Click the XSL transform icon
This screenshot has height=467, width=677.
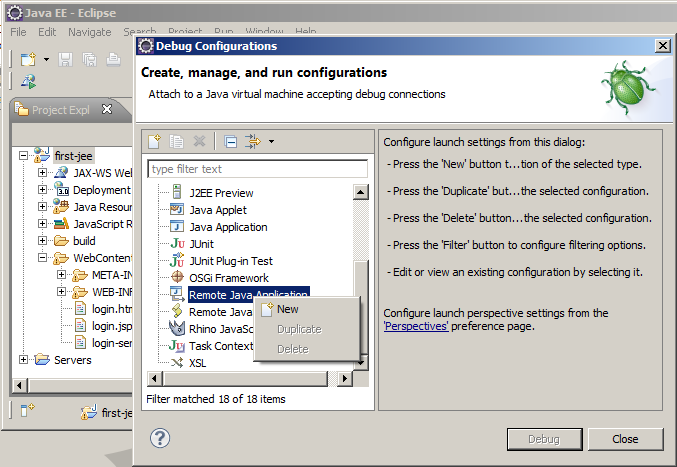point(177,363)
